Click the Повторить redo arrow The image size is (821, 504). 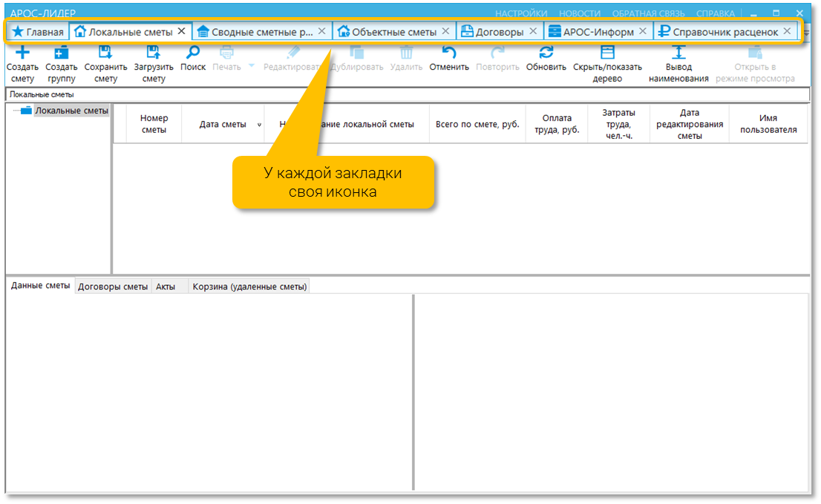coord(497,52)
